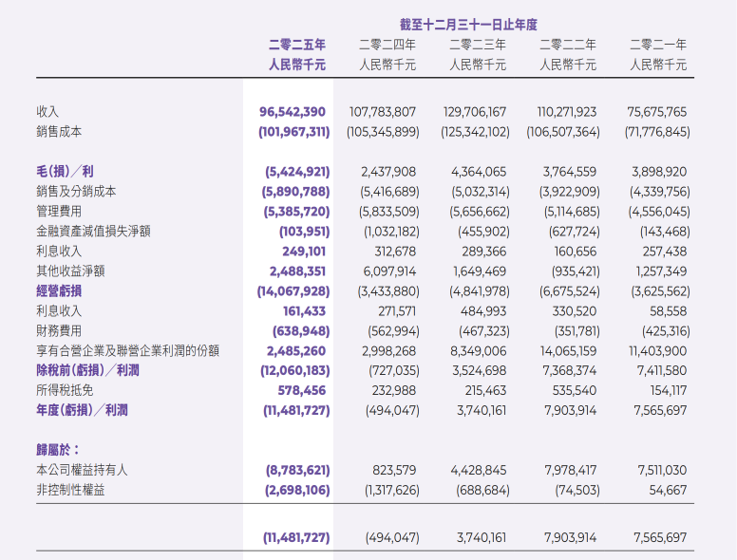Click the cost of sales value (101,967,311)
This screenshot has width=737, height=560.
click(x=293, y=132)
